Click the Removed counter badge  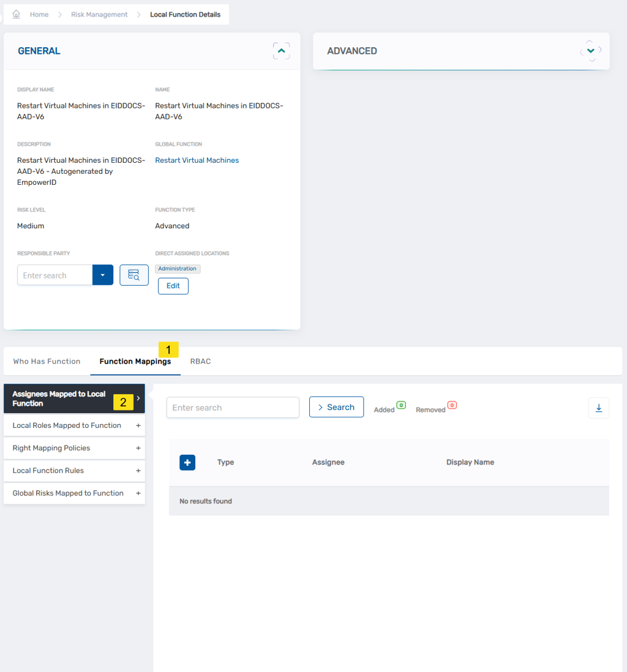pyautogui.click(x=452, y=405)
